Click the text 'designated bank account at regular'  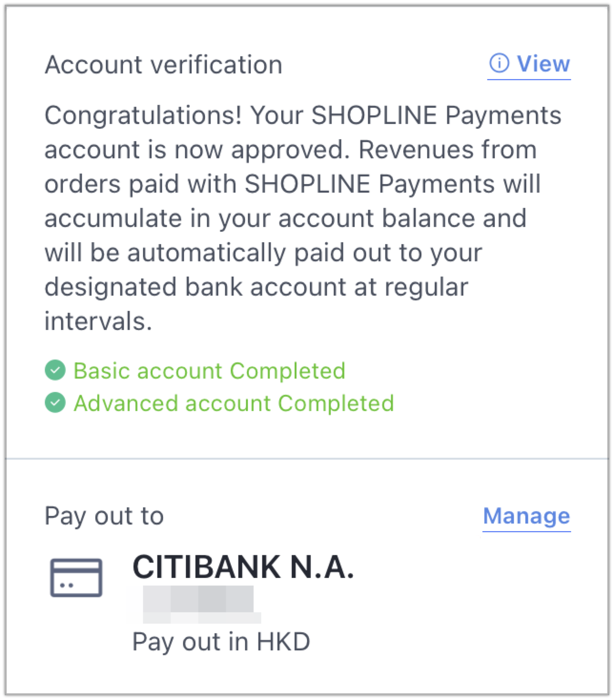point(256,288)
